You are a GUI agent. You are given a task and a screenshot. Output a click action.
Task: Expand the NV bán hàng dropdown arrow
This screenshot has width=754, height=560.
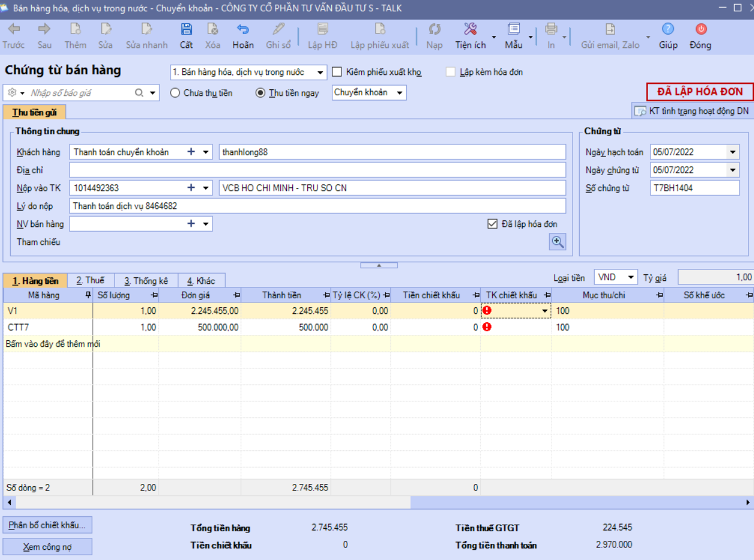206,224
